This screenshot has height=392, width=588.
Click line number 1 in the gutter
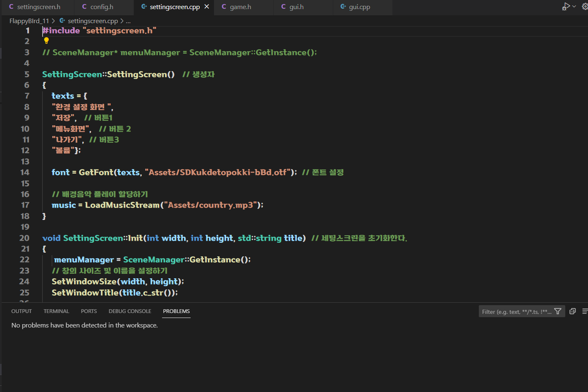coord(28,31)
